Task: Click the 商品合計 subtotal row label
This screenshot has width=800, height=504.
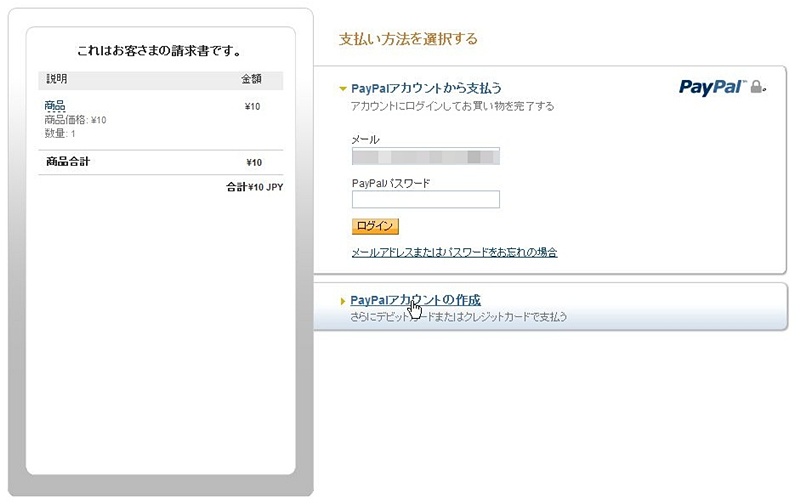Action: click(x=68, y=162)
